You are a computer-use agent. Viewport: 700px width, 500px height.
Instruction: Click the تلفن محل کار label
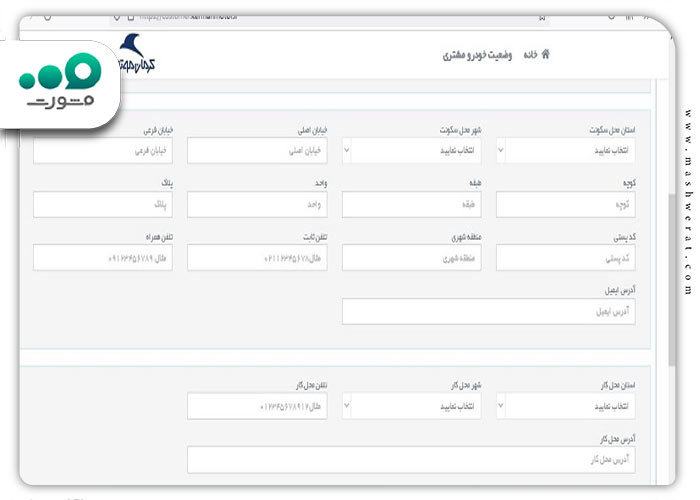pyautogui.click(x=311, y=385)
